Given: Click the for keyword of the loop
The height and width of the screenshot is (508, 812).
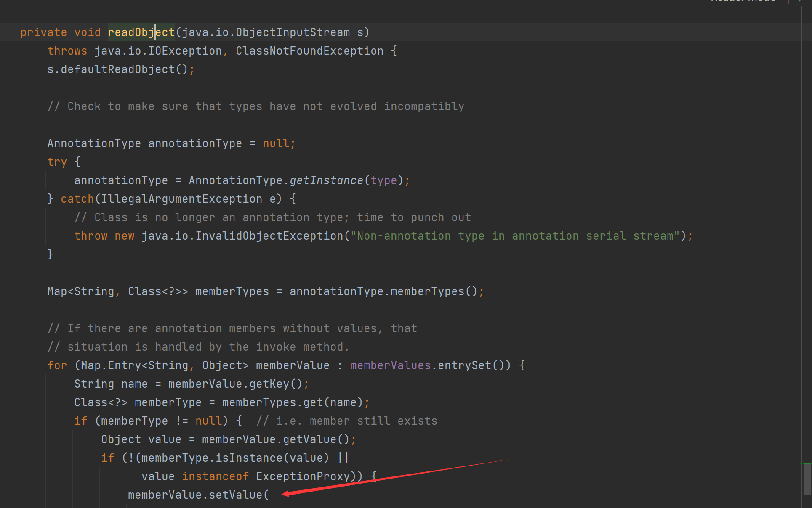Looking at the screenshot, I should (x=57, y=365).
